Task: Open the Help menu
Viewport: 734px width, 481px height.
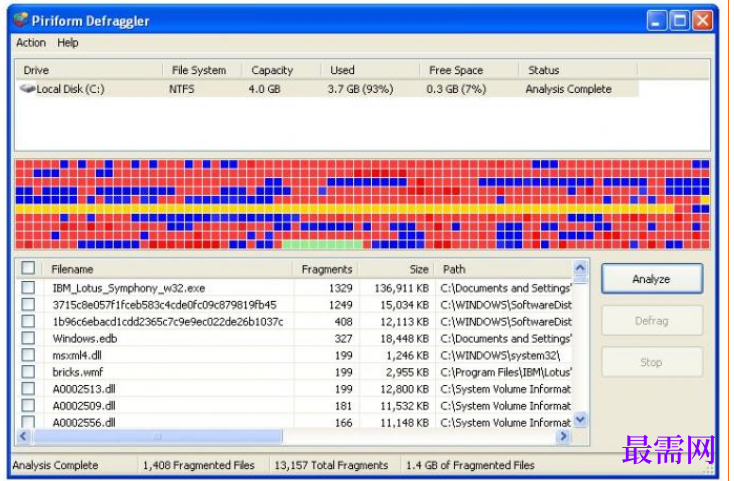Action: pyautogui.click(x=68, y=43)
